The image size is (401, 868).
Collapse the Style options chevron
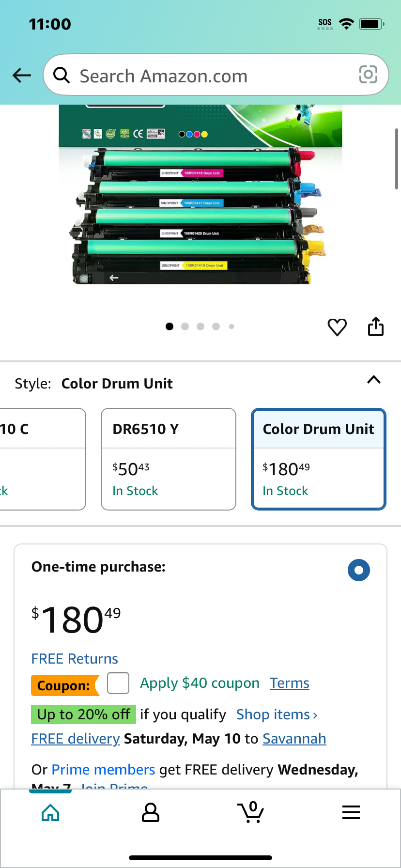point(374,380)
